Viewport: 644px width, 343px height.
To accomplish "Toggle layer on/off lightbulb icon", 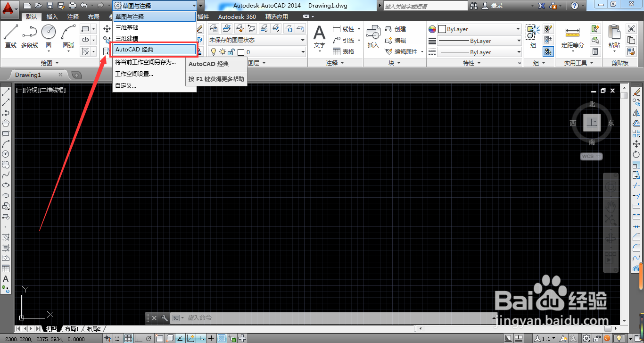I will [x=214, y=52].
